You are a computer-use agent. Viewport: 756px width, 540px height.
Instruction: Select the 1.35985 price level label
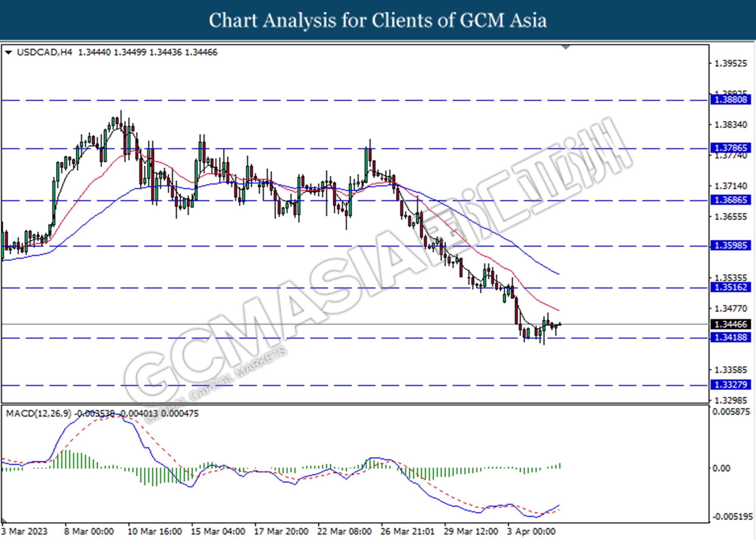tap(730, 245)
